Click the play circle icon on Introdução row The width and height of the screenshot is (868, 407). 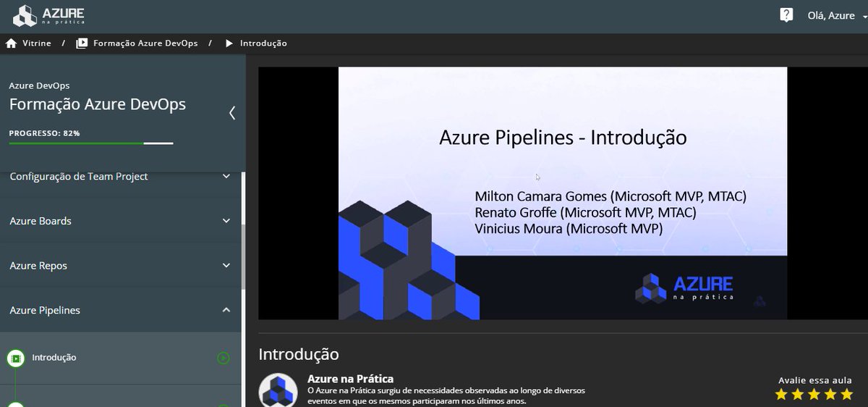tap(224, 358)
